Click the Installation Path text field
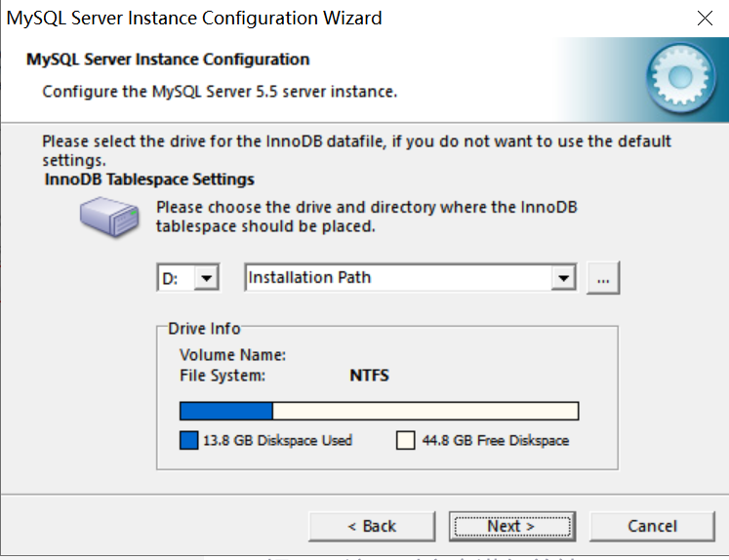Image resolution: width=729 pixels, height=560 pixels. point(398,278)
